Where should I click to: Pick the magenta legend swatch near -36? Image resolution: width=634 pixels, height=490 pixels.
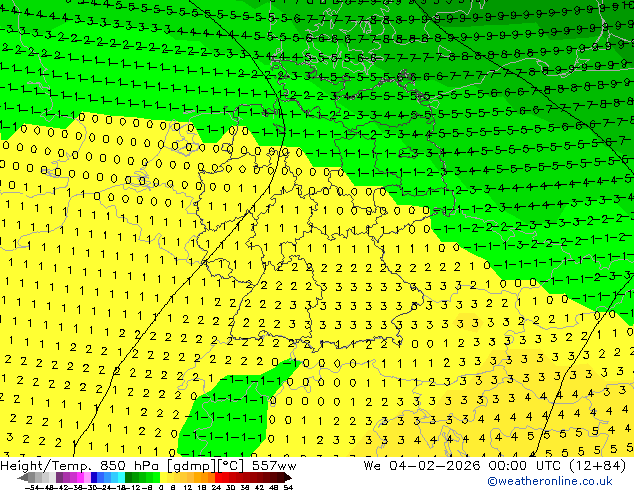coord(80,478)
